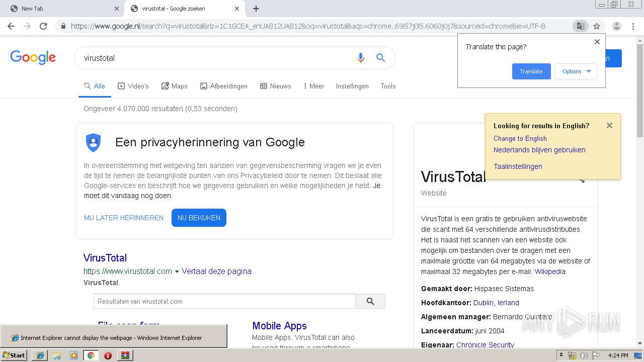Image resolution: width=644 pixels, height=362 pixels.
Task: Go to Google homepage via logo
Action: 33,57
